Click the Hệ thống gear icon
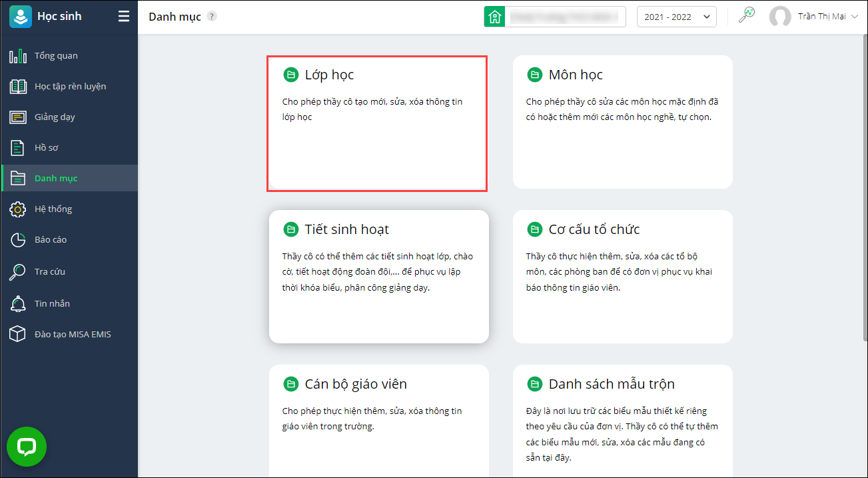Viewport: 868px width, 478px height. pyautogui.click(x=18, y=209)
